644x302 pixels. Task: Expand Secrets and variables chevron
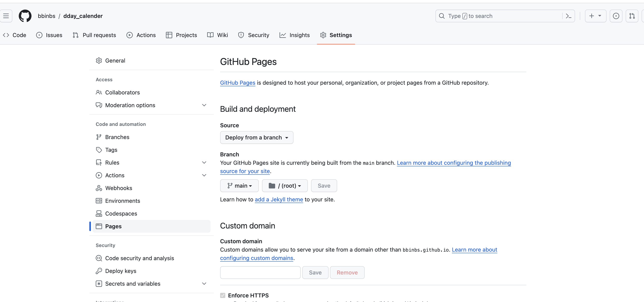click(x=204, y=284)
